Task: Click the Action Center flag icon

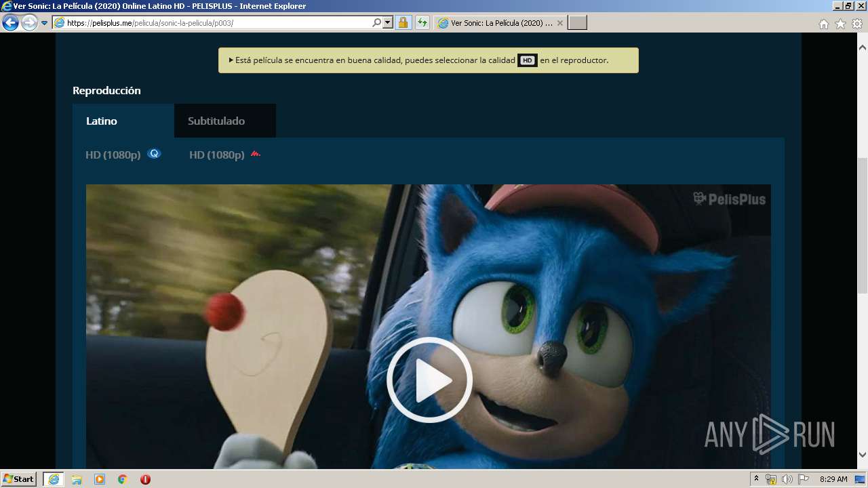Action: [804, 479]
